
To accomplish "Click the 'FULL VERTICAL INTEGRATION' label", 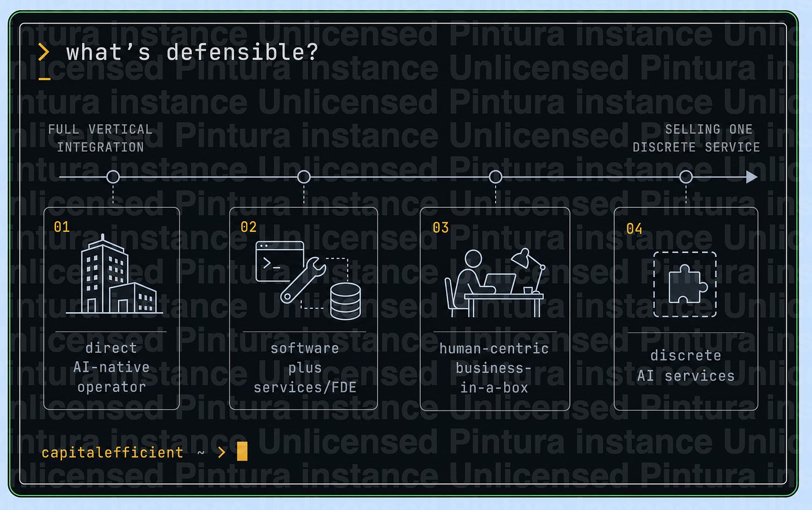I will (x=100, y=138).
